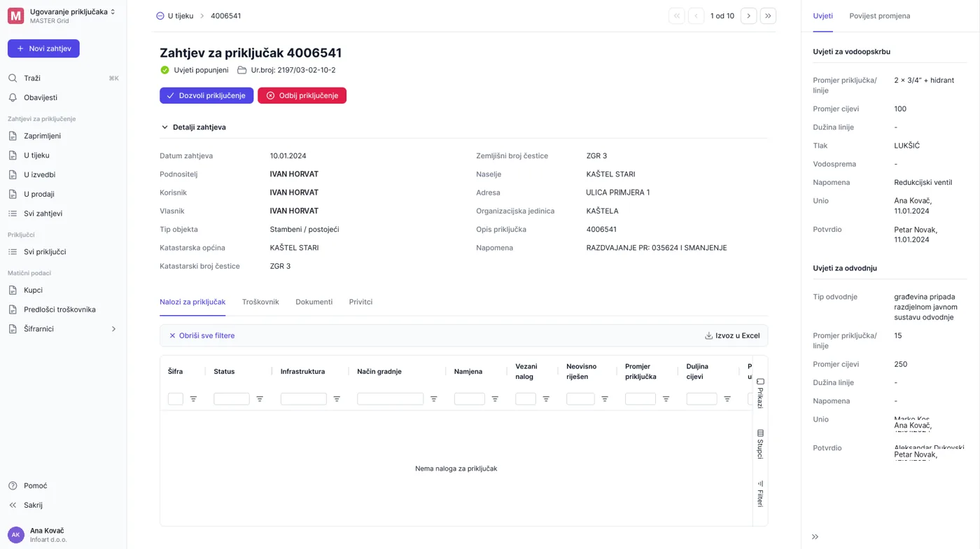Click the filter icon in Šifra column

point(193,398)
